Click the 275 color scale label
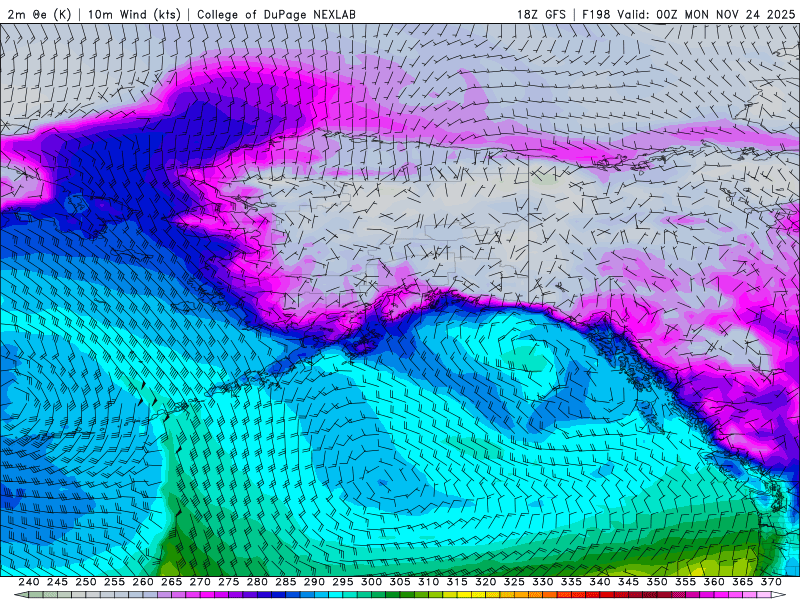 pyautogui.click(x=229, y=582)
